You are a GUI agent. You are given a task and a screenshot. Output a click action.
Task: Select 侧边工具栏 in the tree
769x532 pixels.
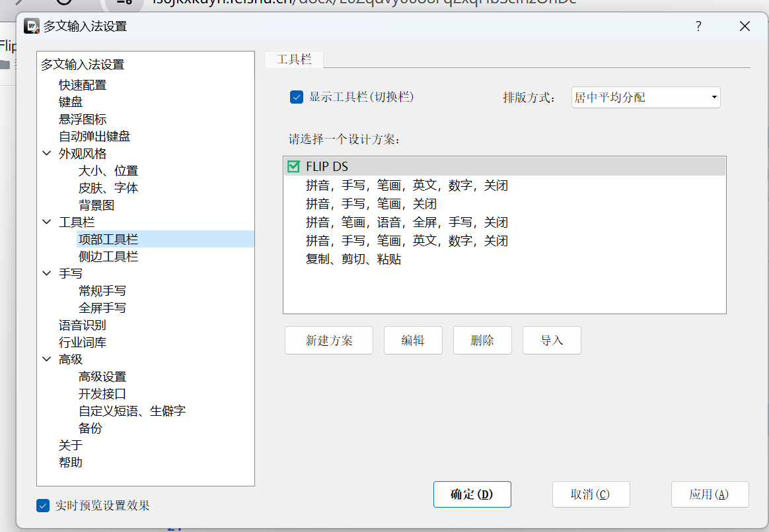[x=108, y=257]
